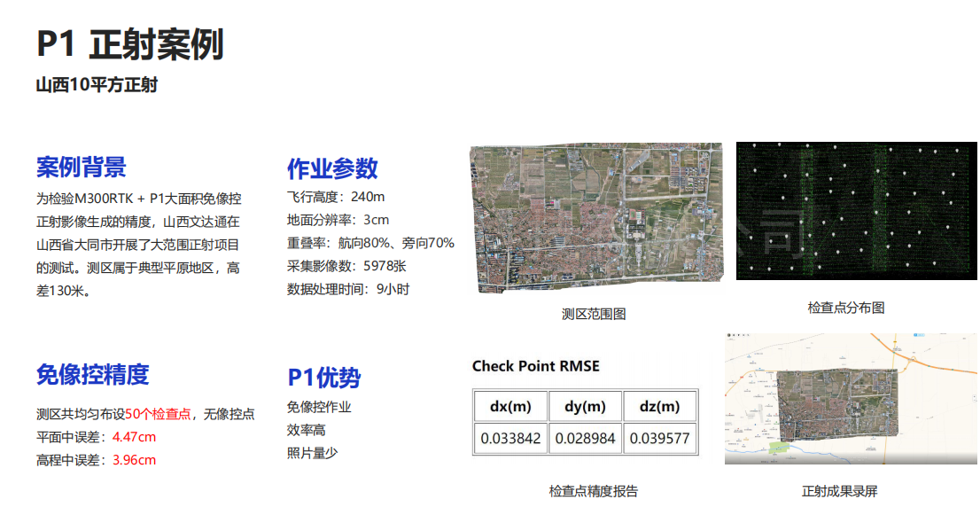Click the P1 正射案例 slide title
This screenshot has height=515, width=980.
coord(129,44)
